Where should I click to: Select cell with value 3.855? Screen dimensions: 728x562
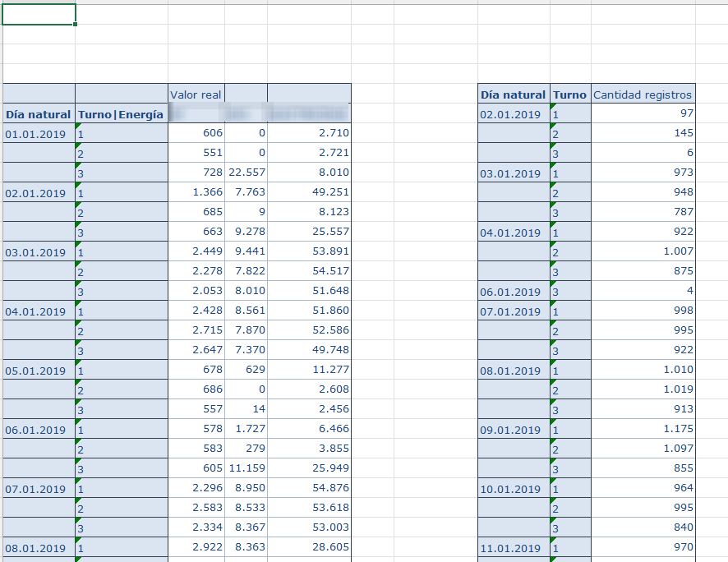click(x=309, y=449)
